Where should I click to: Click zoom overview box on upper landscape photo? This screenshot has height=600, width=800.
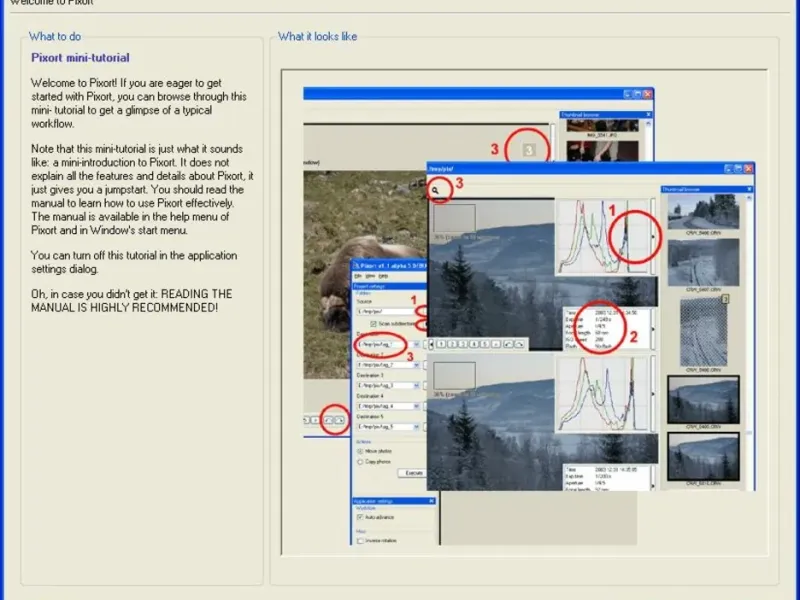pos(454,218)
